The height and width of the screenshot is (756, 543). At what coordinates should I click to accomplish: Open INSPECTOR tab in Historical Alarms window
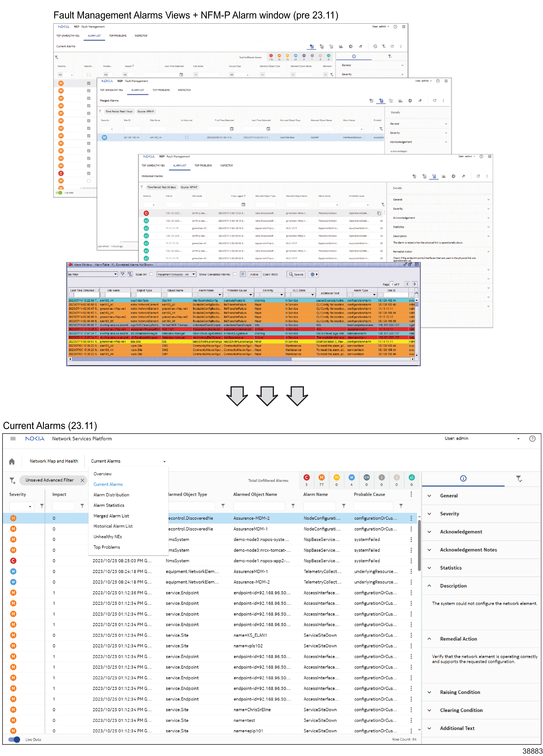(x=226, y=166)
